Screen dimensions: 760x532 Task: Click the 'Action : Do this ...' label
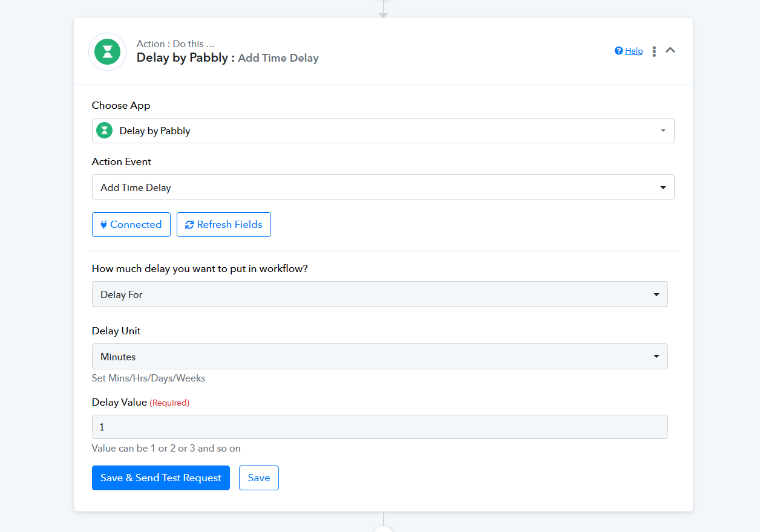(175, 44)
